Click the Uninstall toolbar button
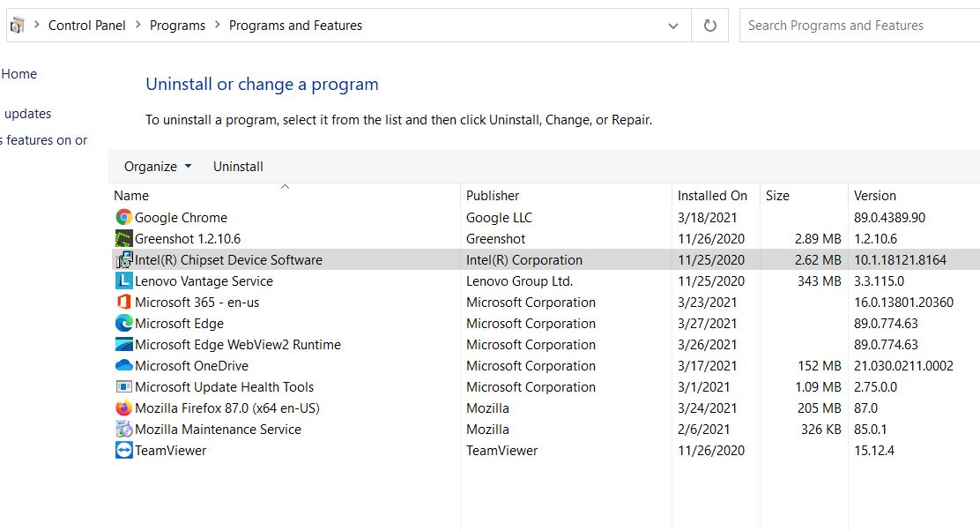The image size is (980, 531). pyautogui.click(x=238, y=167)
